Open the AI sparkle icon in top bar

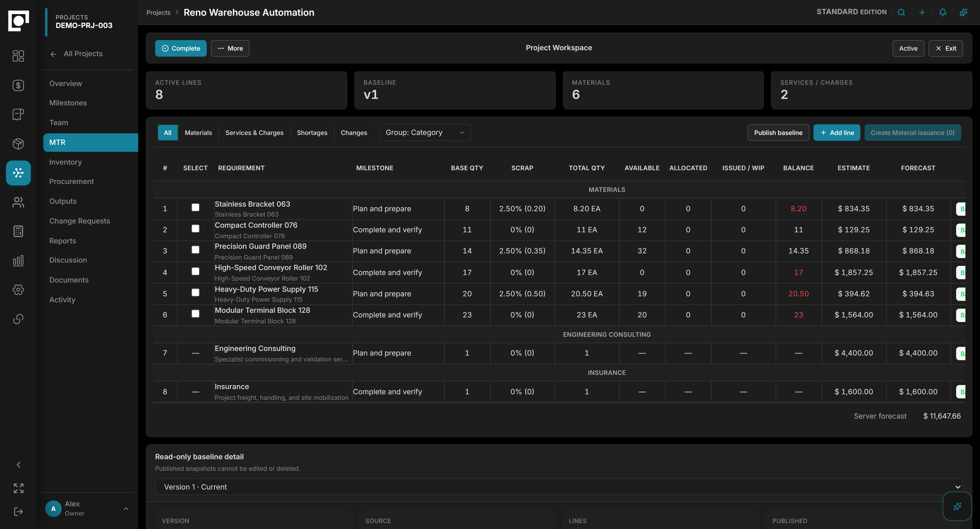pyautogui.click(x=963, y=12)
